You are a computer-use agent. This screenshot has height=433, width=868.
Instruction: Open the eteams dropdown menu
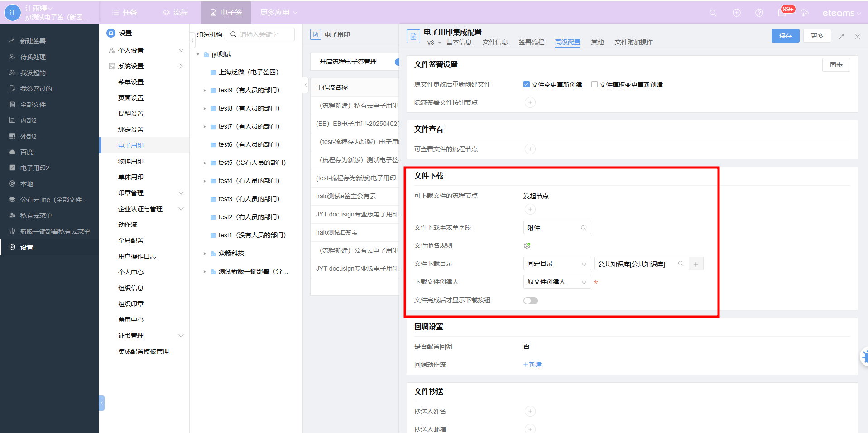(x=841, y=13)
